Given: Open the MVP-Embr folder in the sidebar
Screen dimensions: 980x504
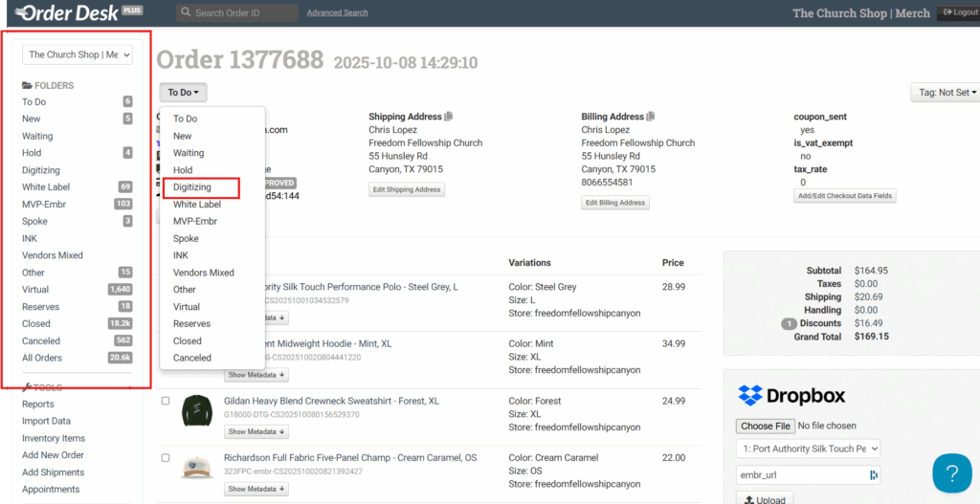Looking at the screenshot, I should [x=44, y=204].
